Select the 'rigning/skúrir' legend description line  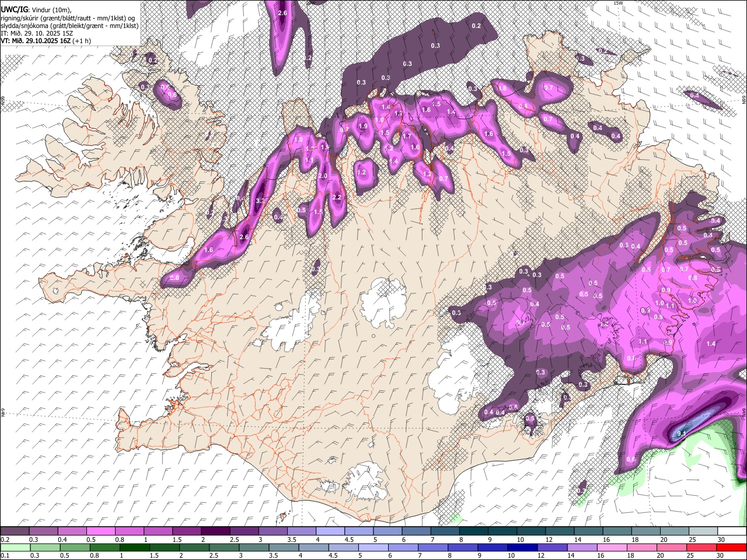pyautogui.click(x=68, y=17)
